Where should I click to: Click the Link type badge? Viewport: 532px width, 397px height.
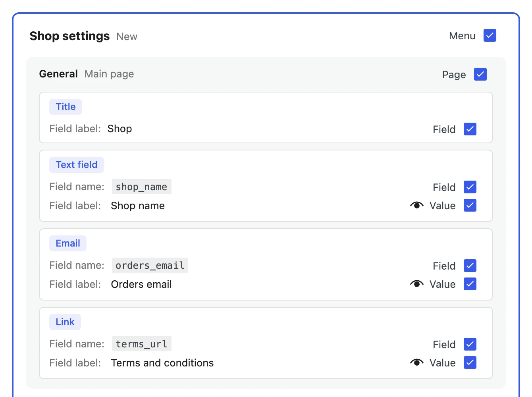pyautogui.click(x=65, y=322)
